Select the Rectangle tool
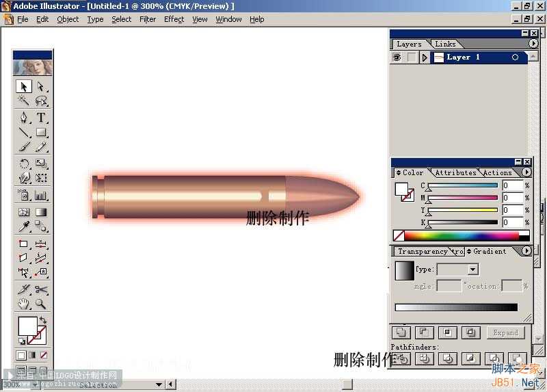 click(x=41, y=132)
